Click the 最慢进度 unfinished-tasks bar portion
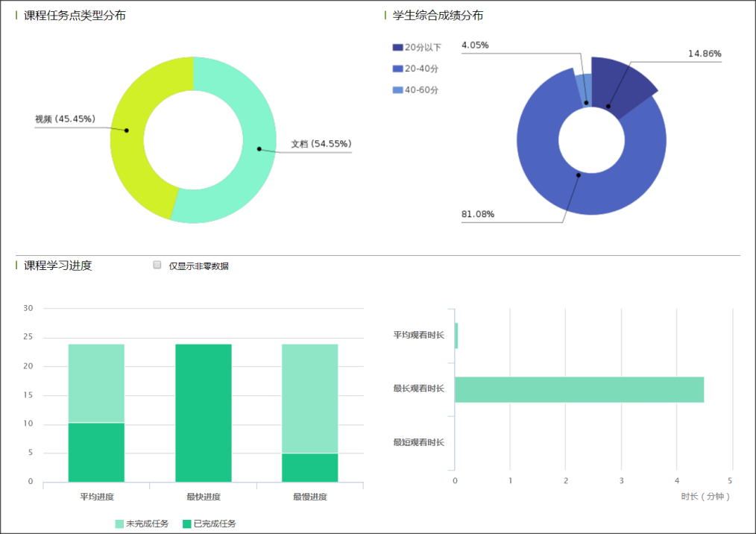 (x=310, y=398)
